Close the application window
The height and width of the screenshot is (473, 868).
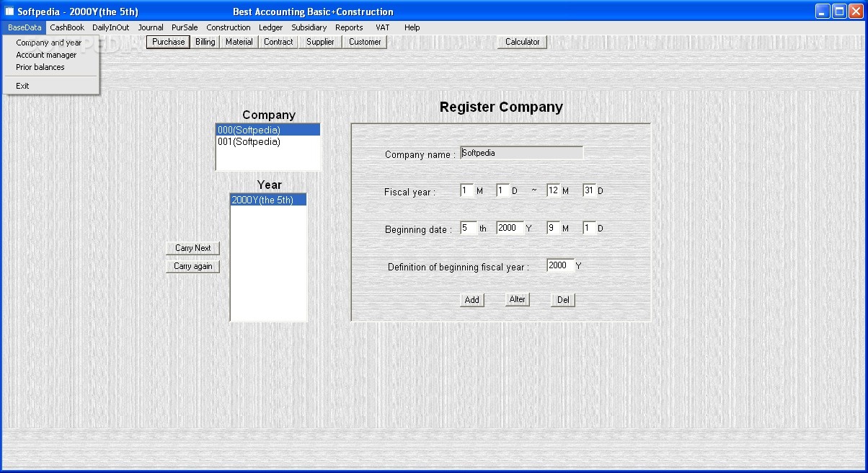click(x=856, y=12)
